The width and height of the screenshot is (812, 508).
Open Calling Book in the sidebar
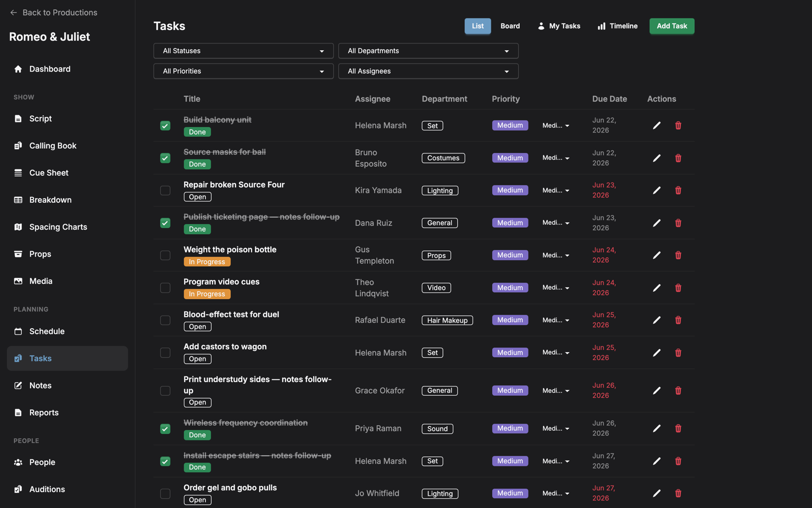coord(67,146)
